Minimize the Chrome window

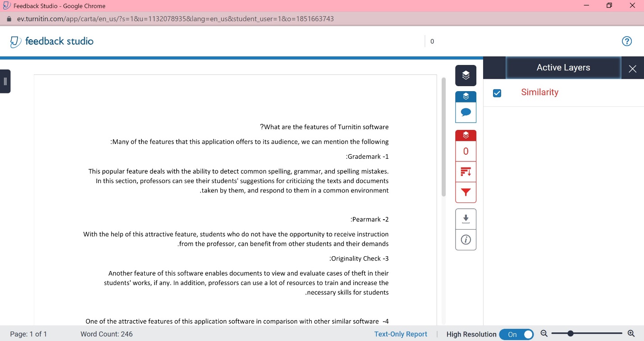pos(586,5)
